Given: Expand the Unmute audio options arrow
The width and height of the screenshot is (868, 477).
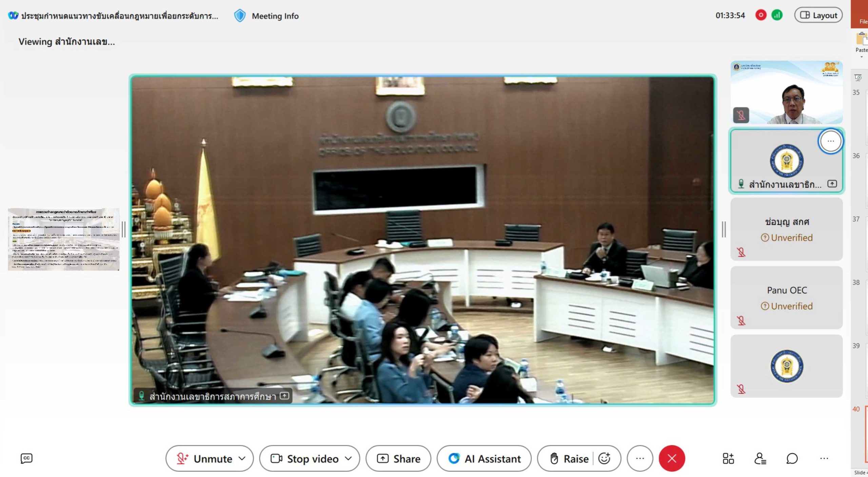Looking at the screenshot, I should tap(242, 458).
